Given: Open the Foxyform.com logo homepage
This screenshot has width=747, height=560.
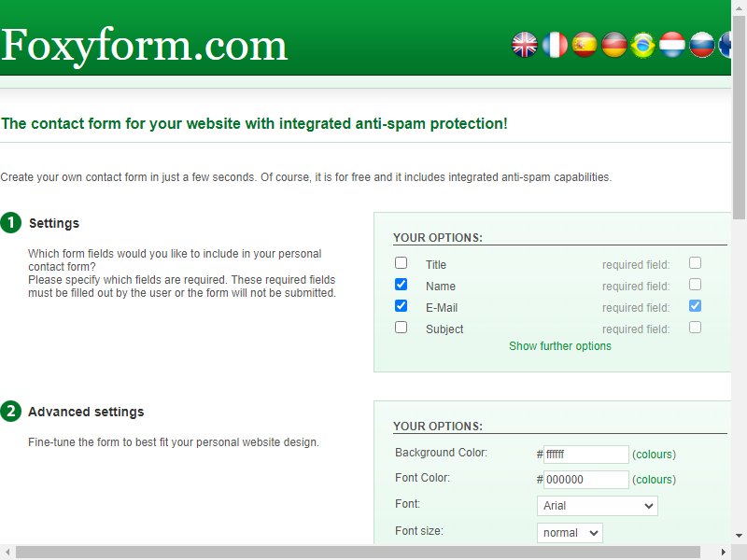Looking at the screenshot, I should tap(145, 47).
